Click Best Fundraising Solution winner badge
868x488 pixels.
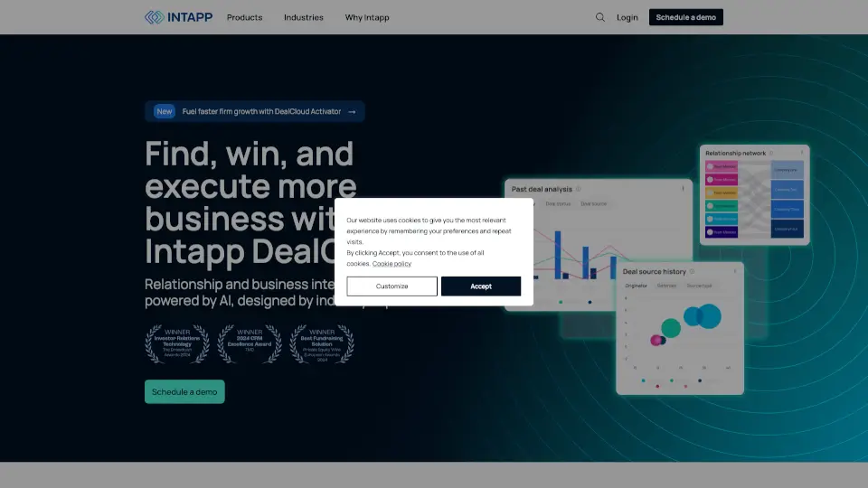click(322, 343)
